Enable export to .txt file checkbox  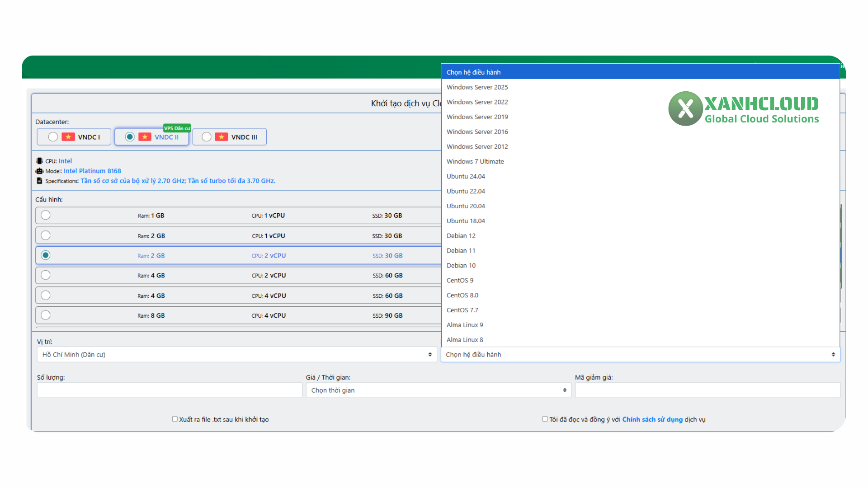pyautogui.click(x=175, y=419)
